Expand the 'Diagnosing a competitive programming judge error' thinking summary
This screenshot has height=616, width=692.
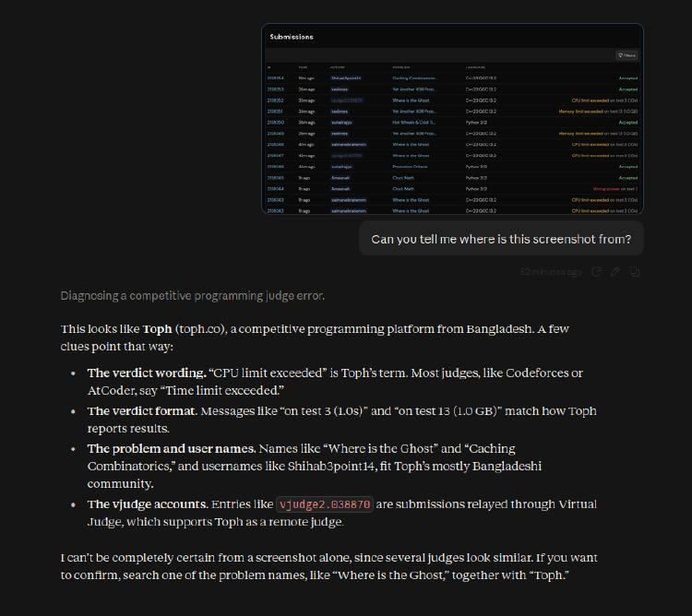point(193,295)
